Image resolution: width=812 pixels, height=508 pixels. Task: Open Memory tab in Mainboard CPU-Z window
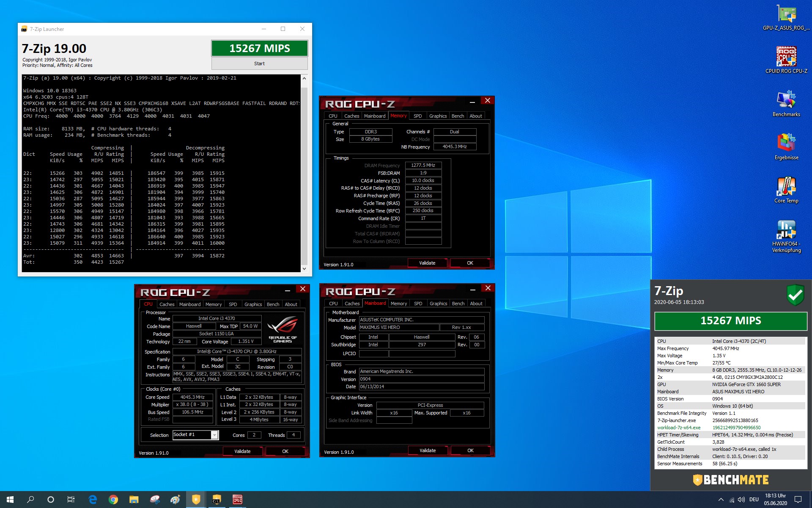coord(399,304)
